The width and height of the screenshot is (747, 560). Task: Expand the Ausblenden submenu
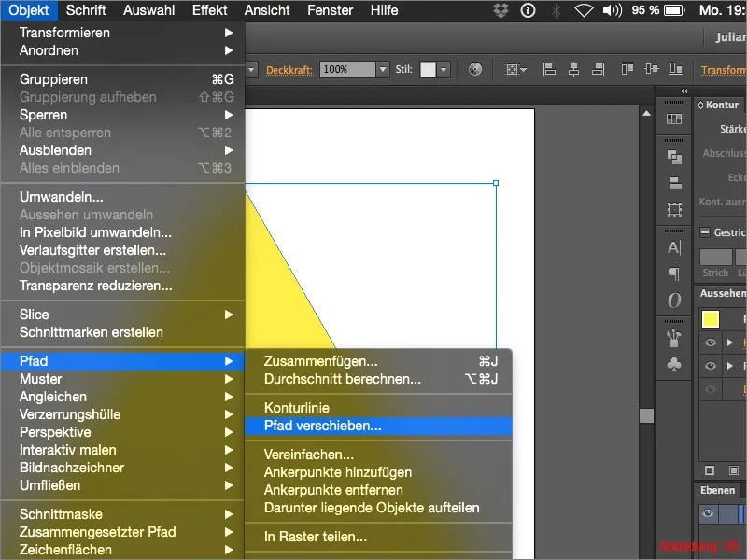[x=123, y=150]
